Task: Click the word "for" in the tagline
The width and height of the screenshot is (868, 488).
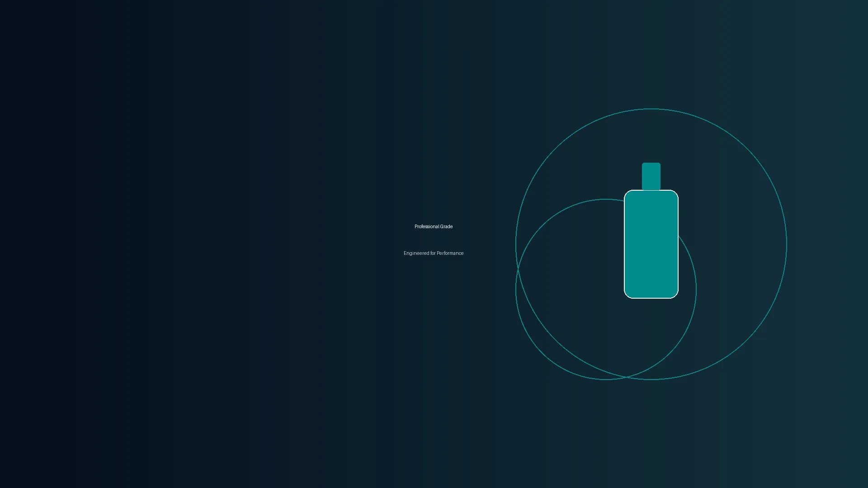Action: pyautogui.click(x=433, y=253)
